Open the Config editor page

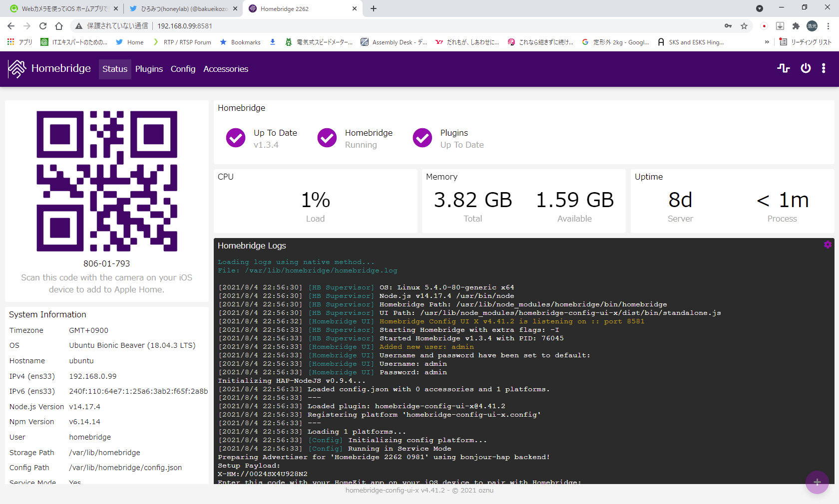pyautogui.click(x=183, y=69)
